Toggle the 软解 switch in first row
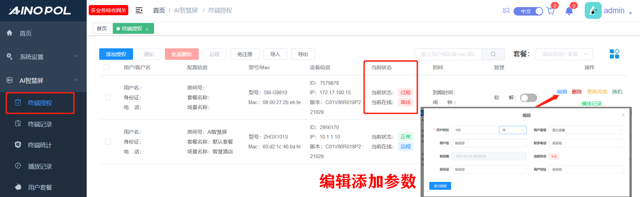Image resolution: width=644 pixels, height=197 pixels. tap(528, 98)
